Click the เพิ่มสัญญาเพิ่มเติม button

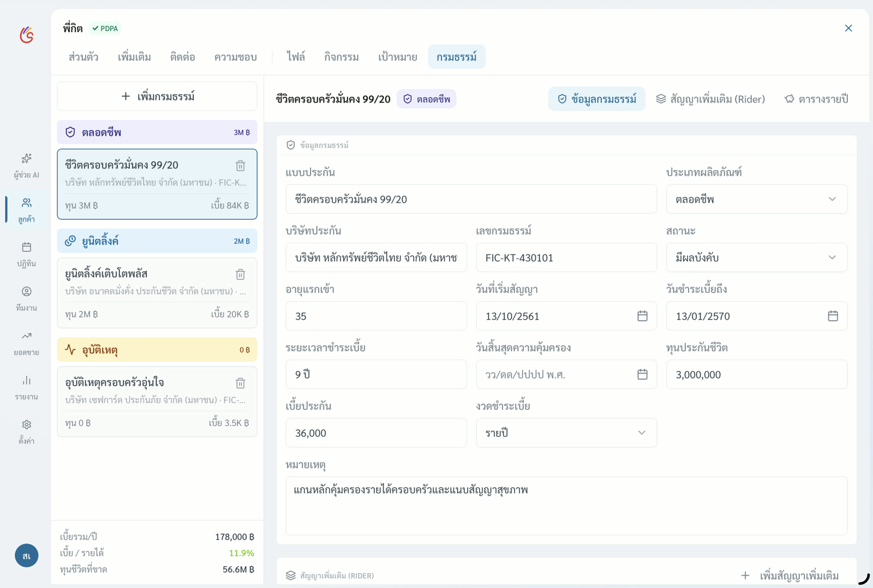pos(790,575)
